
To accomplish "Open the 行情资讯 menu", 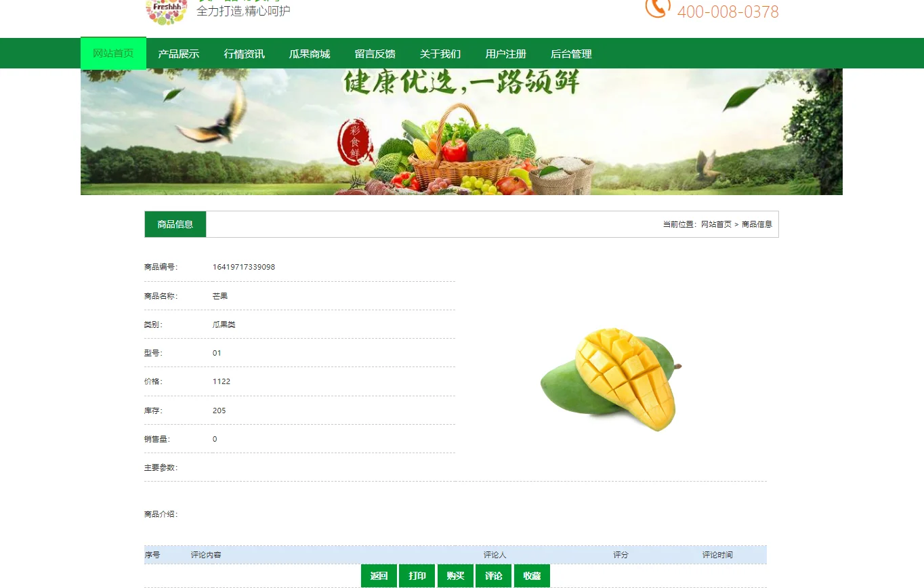I will click(x=244, y=53).
